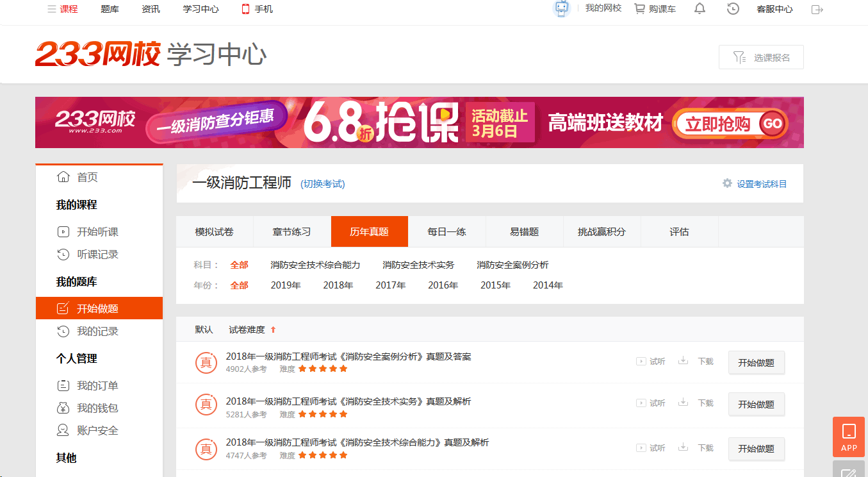Click the edit icon beside 开始做题
This screenshot has width=868, height=477.
[x=63, y=308]
